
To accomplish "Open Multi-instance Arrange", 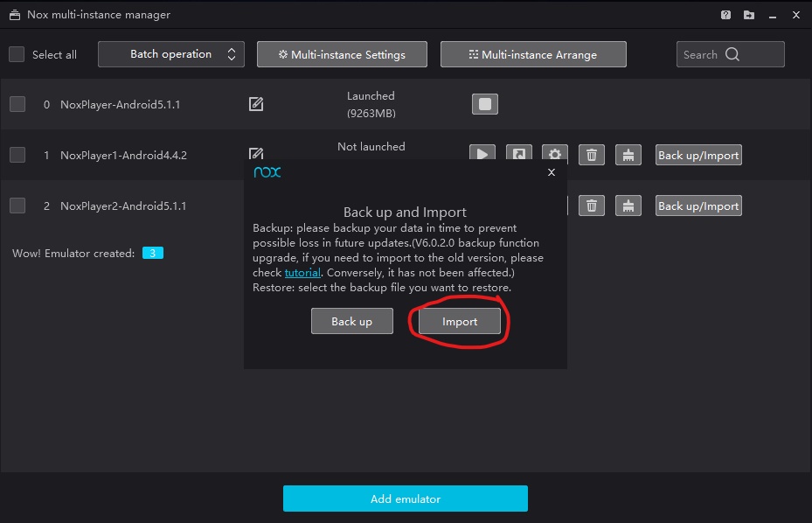I will click(x=533, y=54).
